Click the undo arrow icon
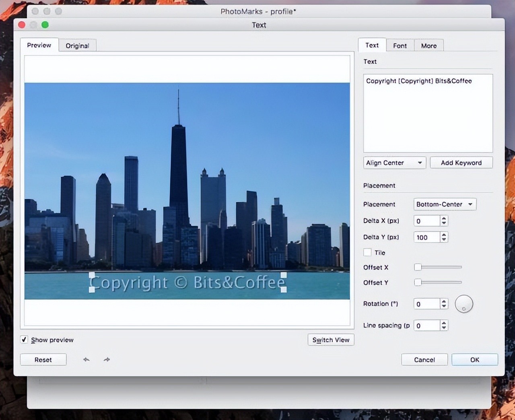The height and width of the screenshot is (420, 515). 86,359
